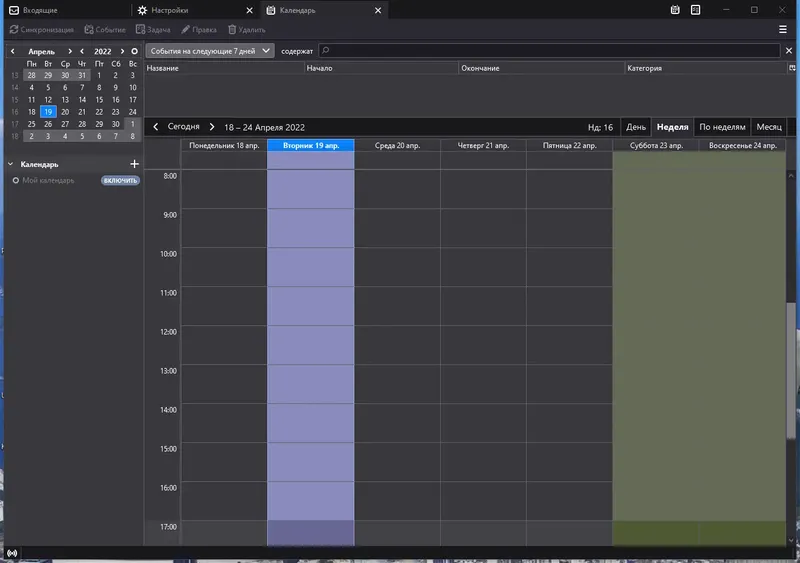Viewport: 800px width, 563px height.
Task: Collapse the Календарь sidebar section
Action: click(10, 164)
